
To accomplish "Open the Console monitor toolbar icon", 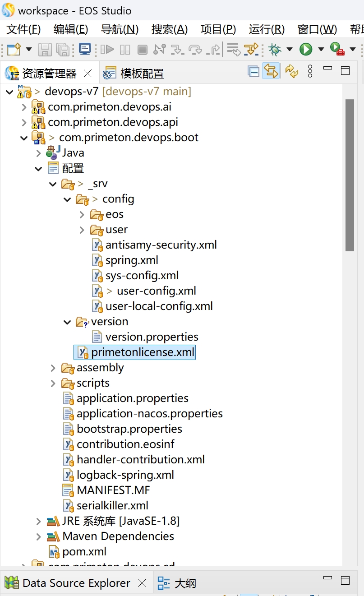I will (x=85, y=49).
